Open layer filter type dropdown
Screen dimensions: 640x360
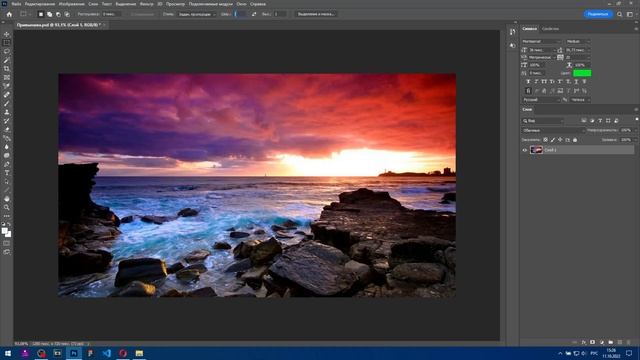point(542,121)
